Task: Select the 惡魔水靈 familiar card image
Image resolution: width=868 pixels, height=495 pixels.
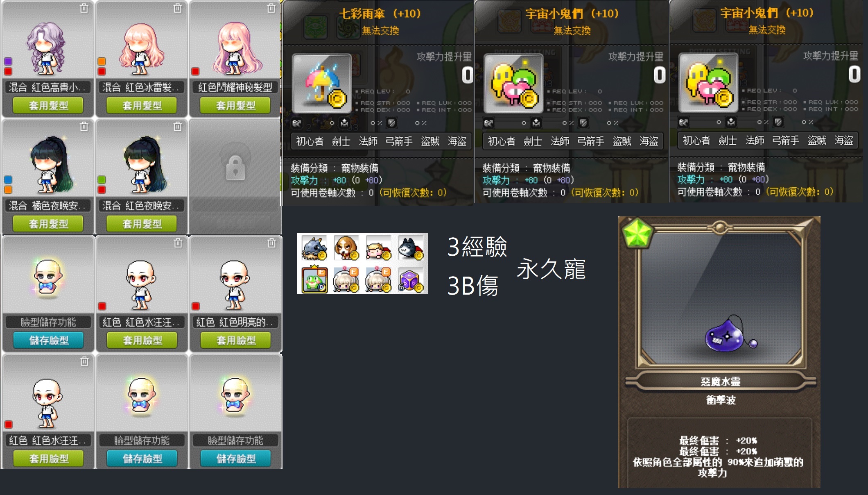Action: click(720, 299)
